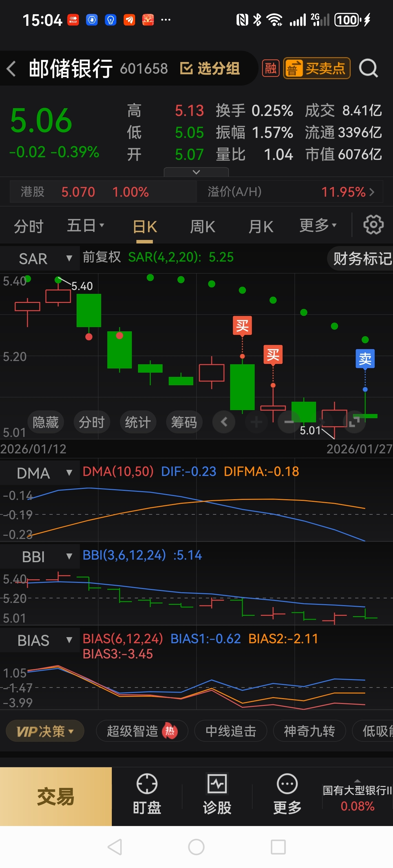393x868 pixels.
Task: Change 前复权 adjustment setting
Action: click(x=101, y=257)
